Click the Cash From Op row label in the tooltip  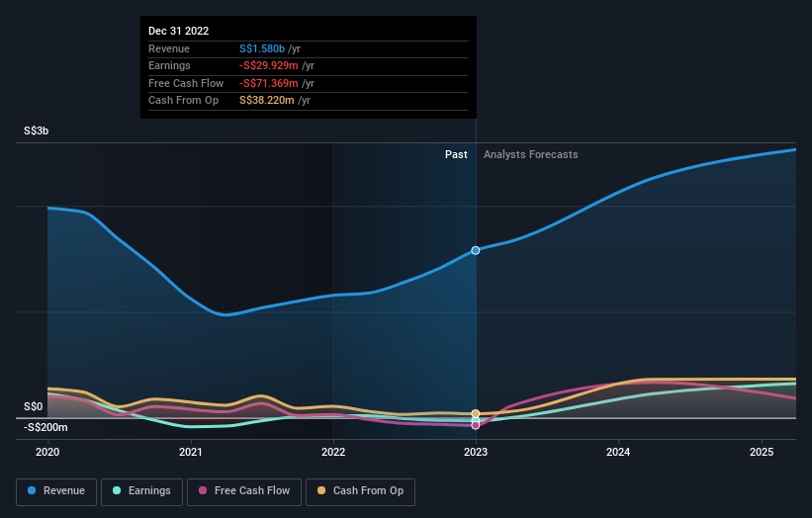tap(183, 101)
